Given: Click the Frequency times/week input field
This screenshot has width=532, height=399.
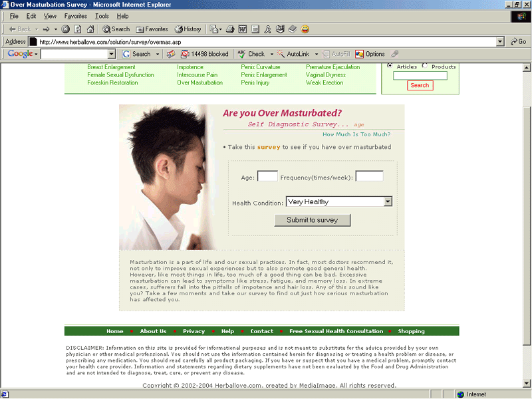Looking at the screenshot, I should pyautogui.click(x=370, y=176).
